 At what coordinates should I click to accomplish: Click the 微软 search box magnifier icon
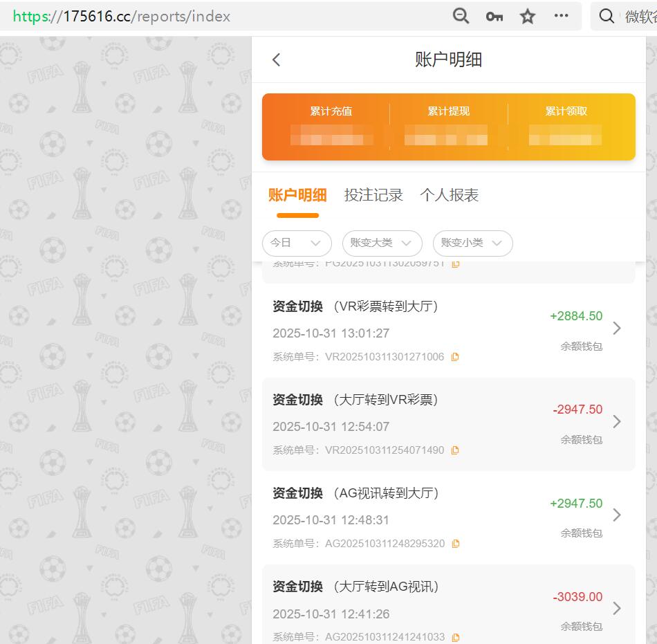point(607,16)
